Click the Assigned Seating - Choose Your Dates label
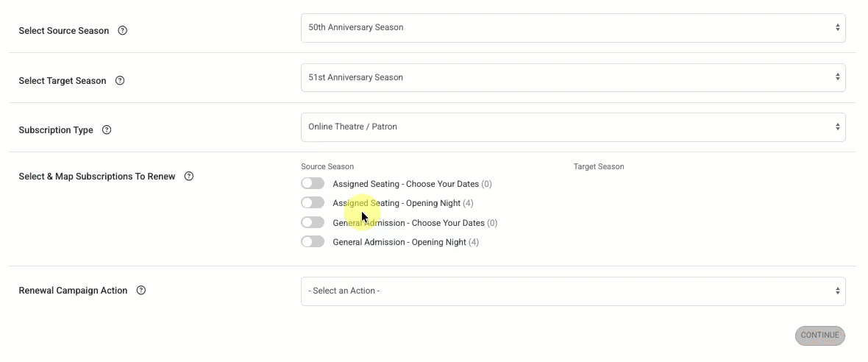 point(406,184)
